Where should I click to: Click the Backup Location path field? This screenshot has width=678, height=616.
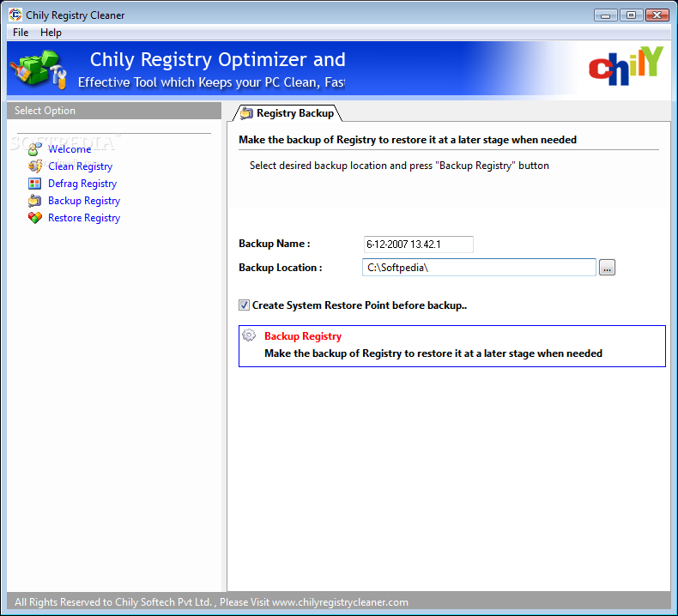(479, 268)
